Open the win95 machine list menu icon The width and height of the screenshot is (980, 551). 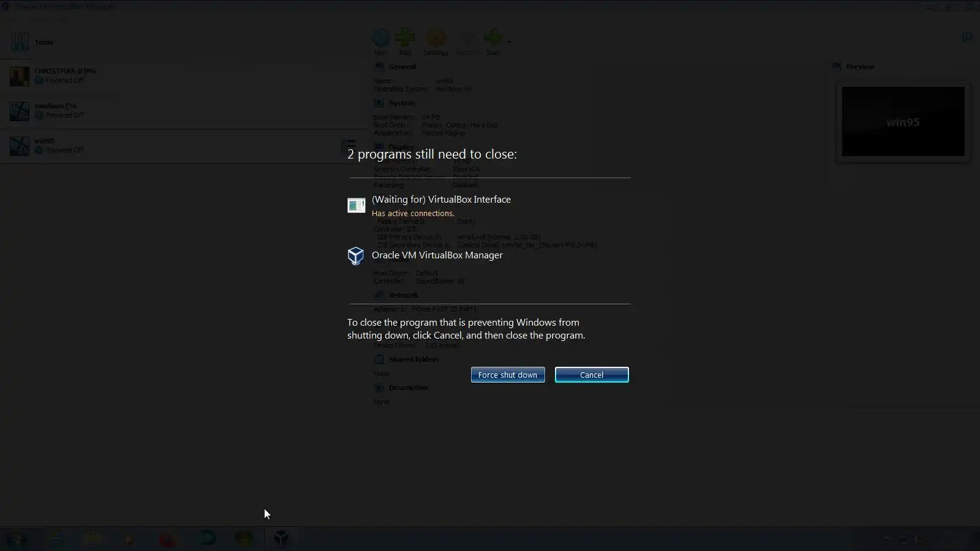tap(349, 146)
